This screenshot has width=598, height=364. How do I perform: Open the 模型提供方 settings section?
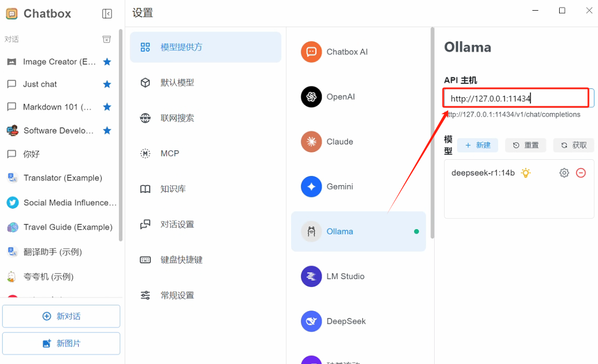[206, 47]
